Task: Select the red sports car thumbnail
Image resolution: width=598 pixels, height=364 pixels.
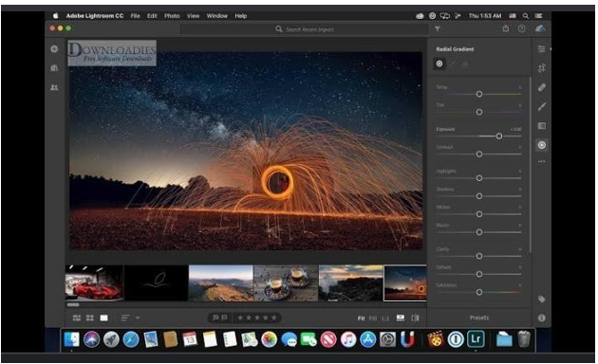Action: pyautogui.click(x=94, y=282)
